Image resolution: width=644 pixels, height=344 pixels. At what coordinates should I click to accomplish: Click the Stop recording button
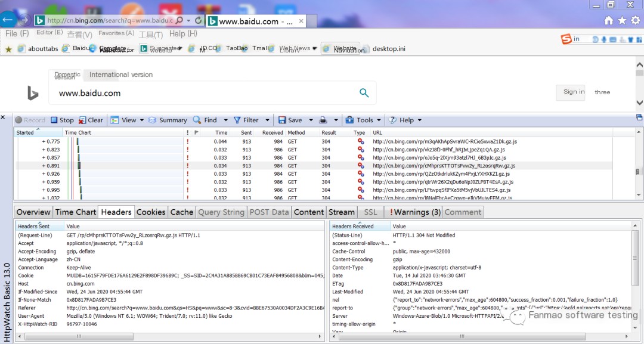click(62, 120)
